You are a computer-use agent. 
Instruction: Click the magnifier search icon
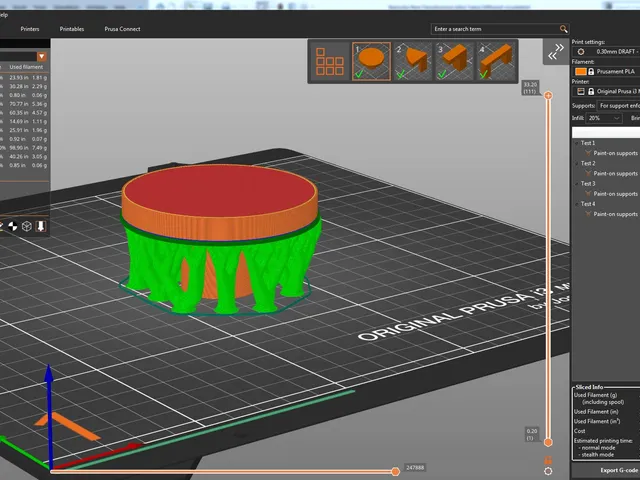click(564, 29)
